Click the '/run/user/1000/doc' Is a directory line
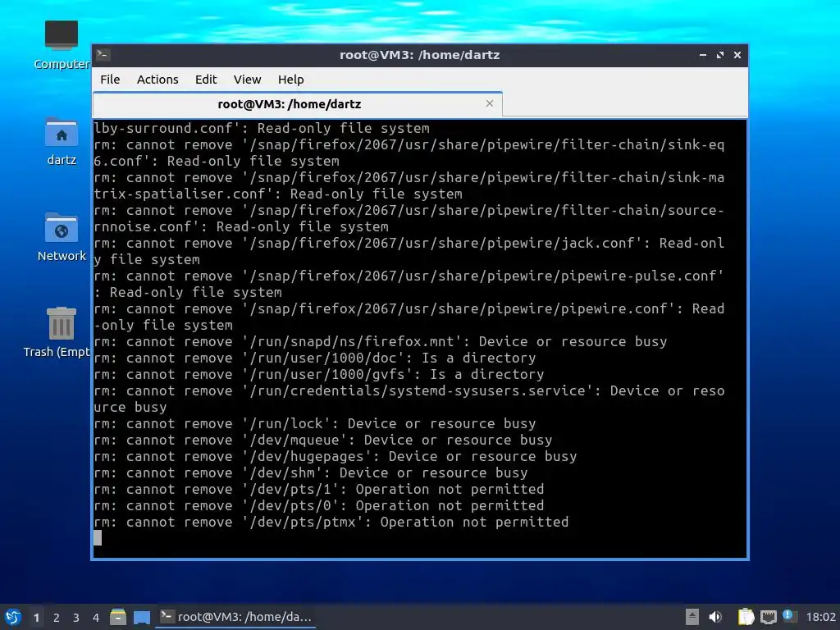840x630 pixels. [315, 358]
